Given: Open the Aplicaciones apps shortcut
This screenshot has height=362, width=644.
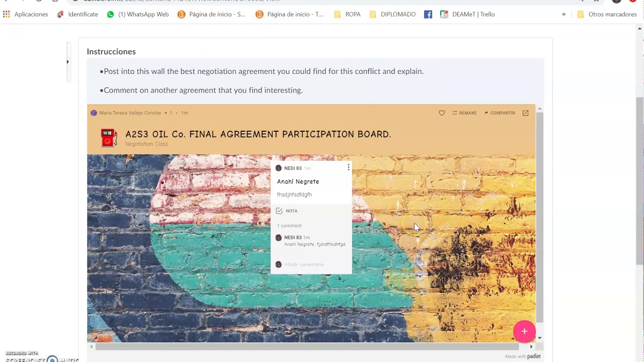Looking at the screenshot, I should pyautogui.click(x=25, y=15).
